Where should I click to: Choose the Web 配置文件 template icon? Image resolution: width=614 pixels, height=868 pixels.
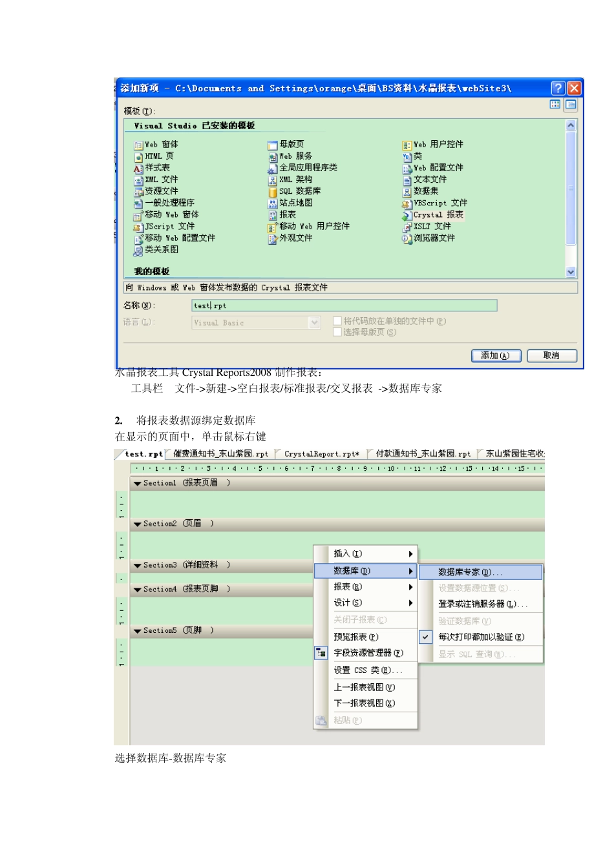point(407,169)
